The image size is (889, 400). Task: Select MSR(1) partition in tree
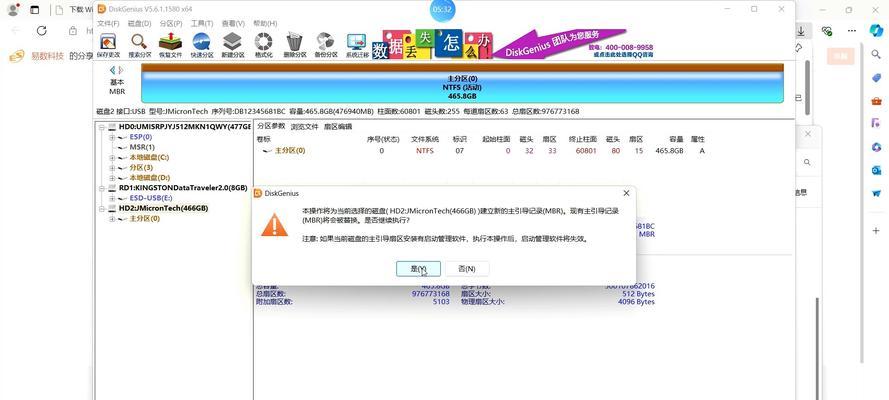pos(142,147)
